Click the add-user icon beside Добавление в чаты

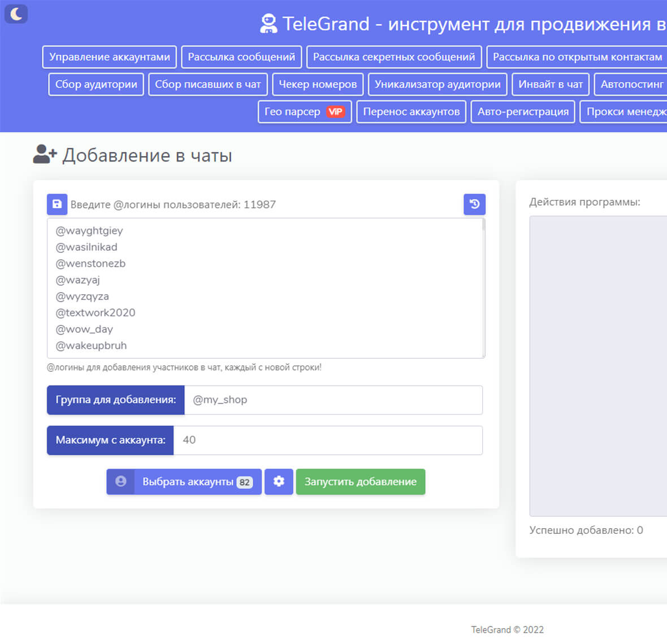45,154
